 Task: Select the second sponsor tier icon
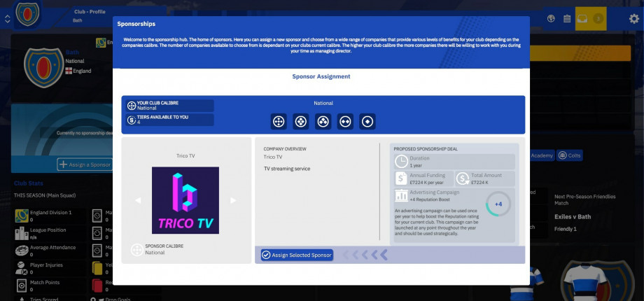(301, 122)
